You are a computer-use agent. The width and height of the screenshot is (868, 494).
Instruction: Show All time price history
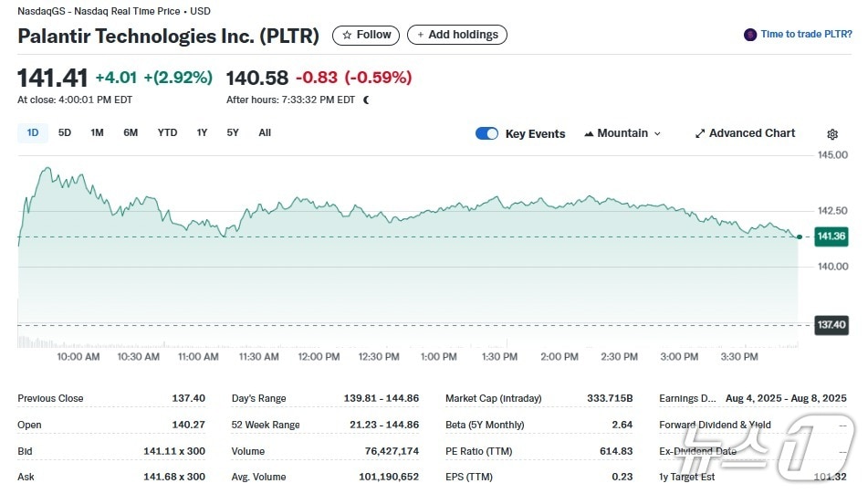(265, 132)
